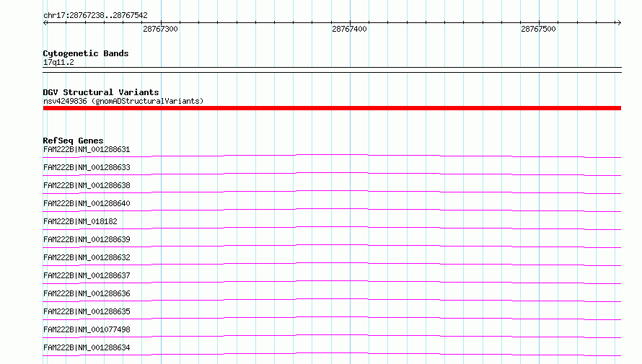The width and height of the screenshot is (642, 364).
Task: Open transcript FAM222B|NM_001288633
Action: point(87,167)
